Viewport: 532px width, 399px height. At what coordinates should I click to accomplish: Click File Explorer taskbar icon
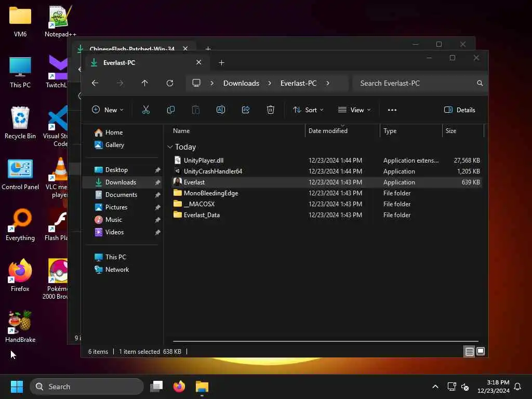pyautogui.click(x=202, y=387)
